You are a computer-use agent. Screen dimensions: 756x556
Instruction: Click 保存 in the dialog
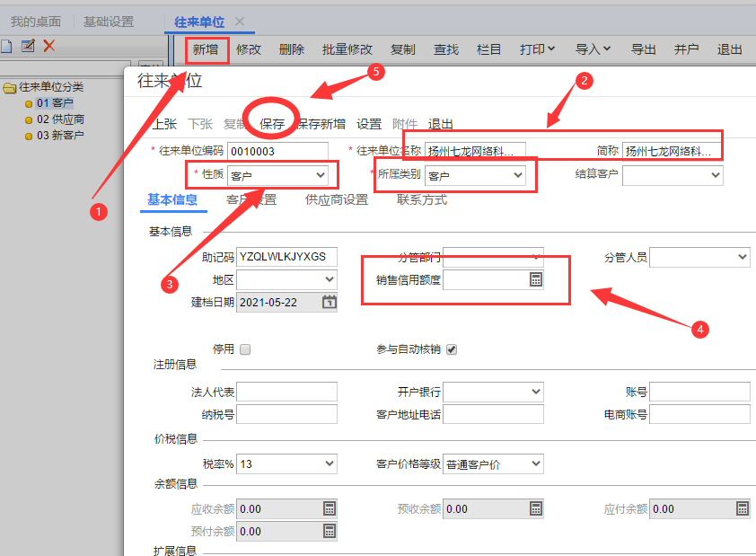pos(272,124)
